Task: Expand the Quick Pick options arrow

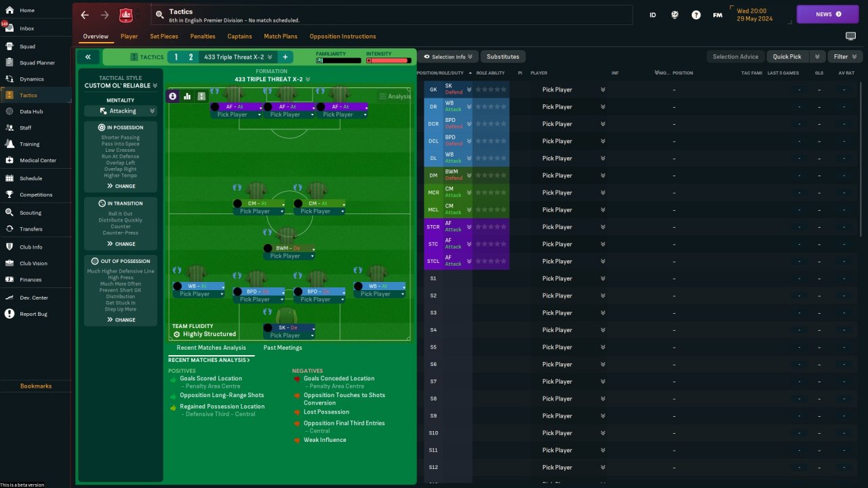Action: 816,57
